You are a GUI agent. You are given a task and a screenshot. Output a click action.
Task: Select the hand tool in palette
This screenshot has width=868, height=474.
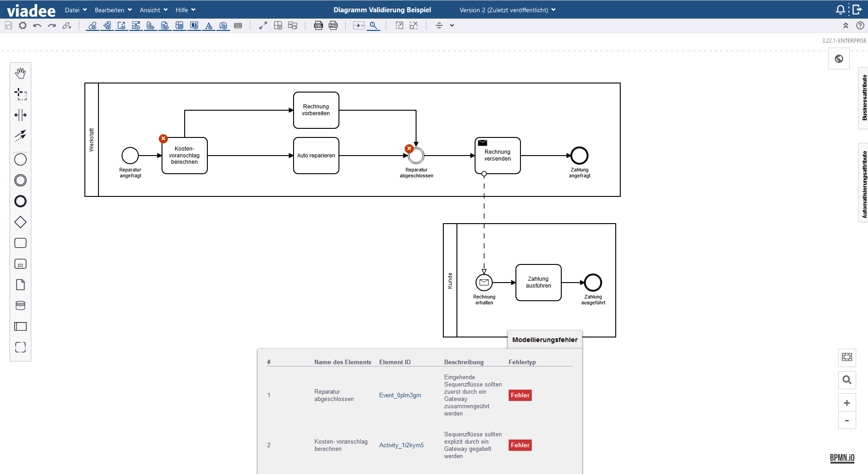[x=20, y=73]
